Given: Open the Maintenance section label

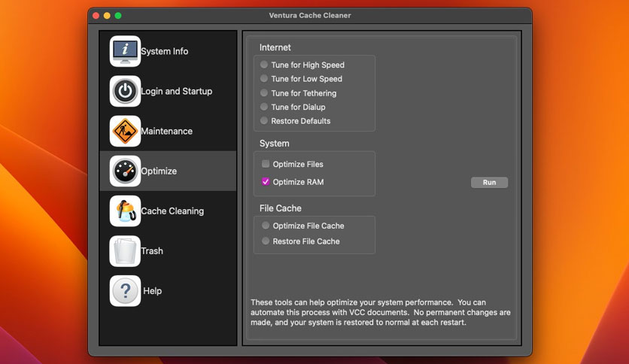Looking at the screenshot, I should [x=166, y=131].
